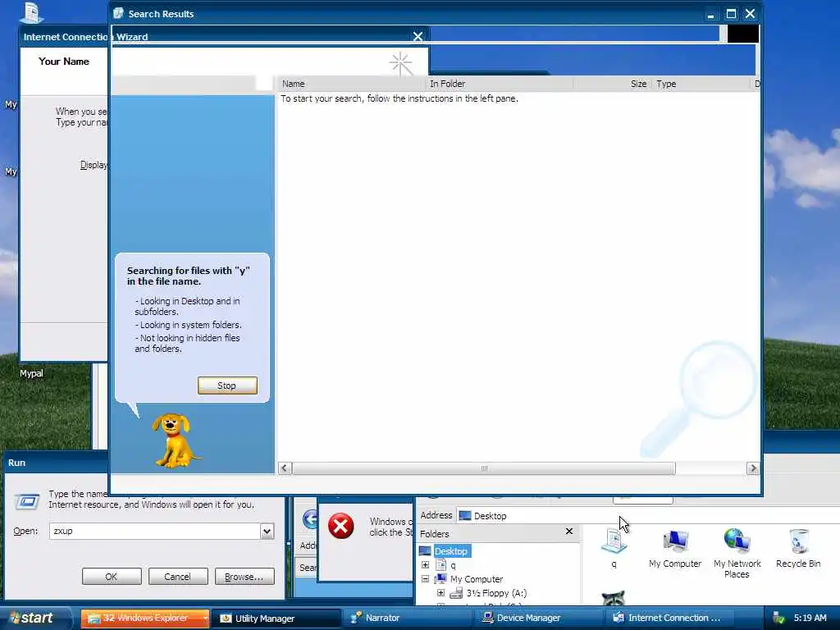The image size is (840, 630).
Task: Open the Start menu
Action: coord(34,618)
